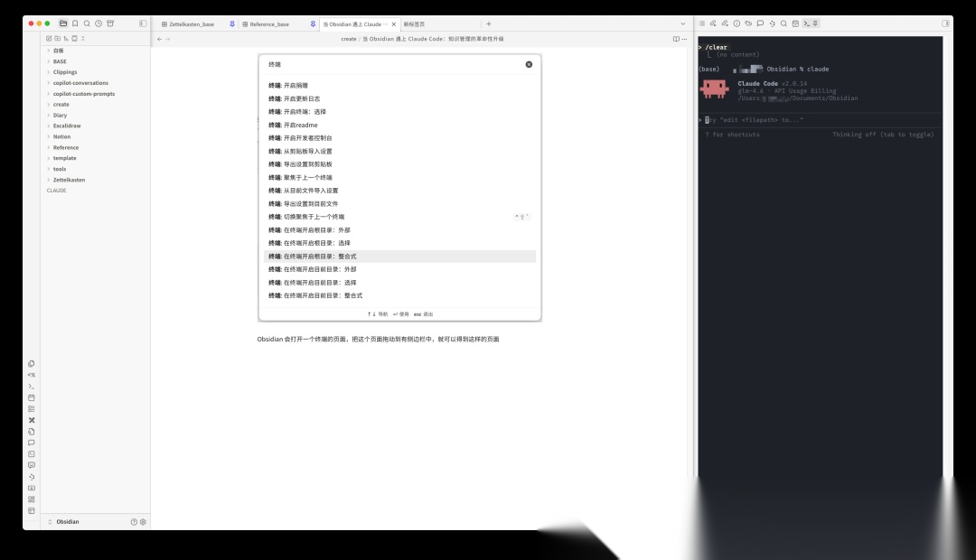The height and width of the screenshot is (560, 976).
Task: Expand the copilot-custom-prompts folder
Action: click(x=83, y=94)
